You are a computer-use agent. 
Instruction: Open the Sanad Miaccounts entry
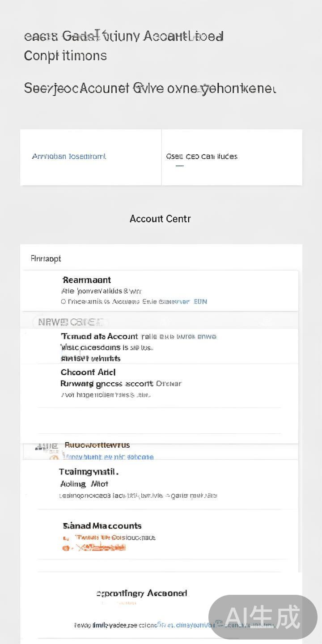pyautogui.click(x=102, y=526)
